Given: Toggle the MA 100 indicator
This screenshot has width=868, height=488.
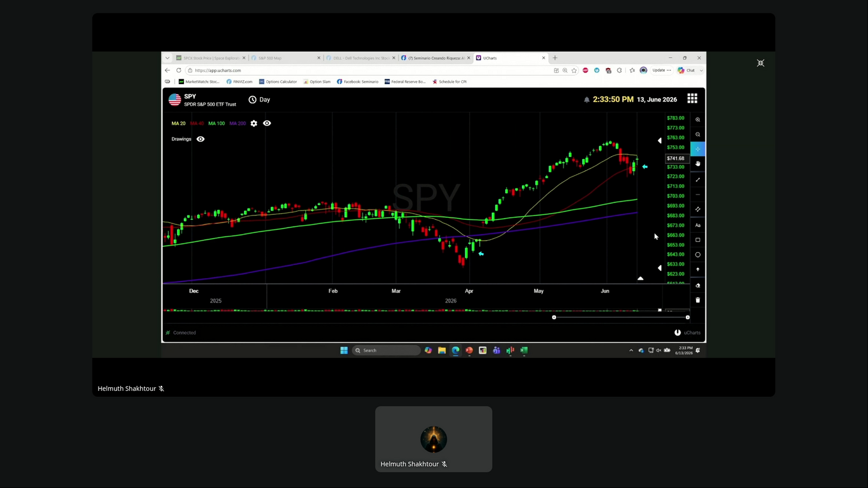Looking at the screenshot, I should click(216, 123).
